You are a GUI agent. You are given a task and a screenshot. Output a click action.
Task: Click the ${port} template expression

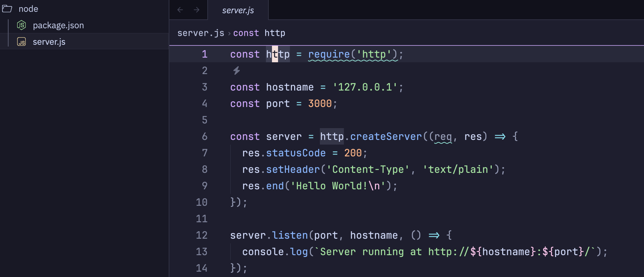[x=563, y=252]
